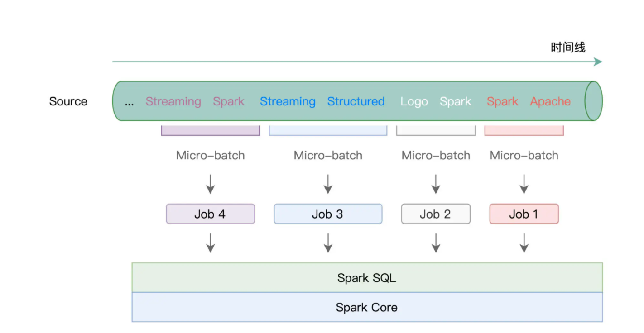Select the purple Spark word
644x333 pixels.
coord(229,101)
